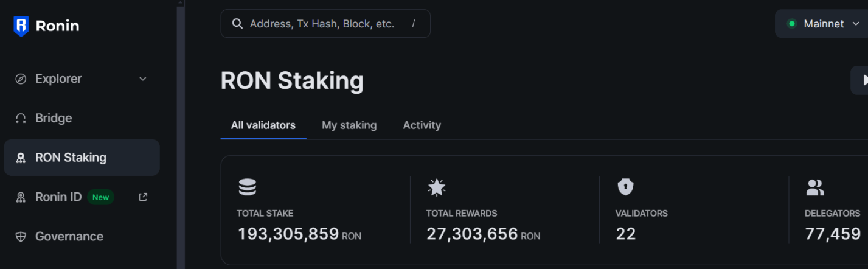The width and height of the screenshot is (868, 269).
Task: Click the Bridge arch icon in sidebar
Action: 21,118
